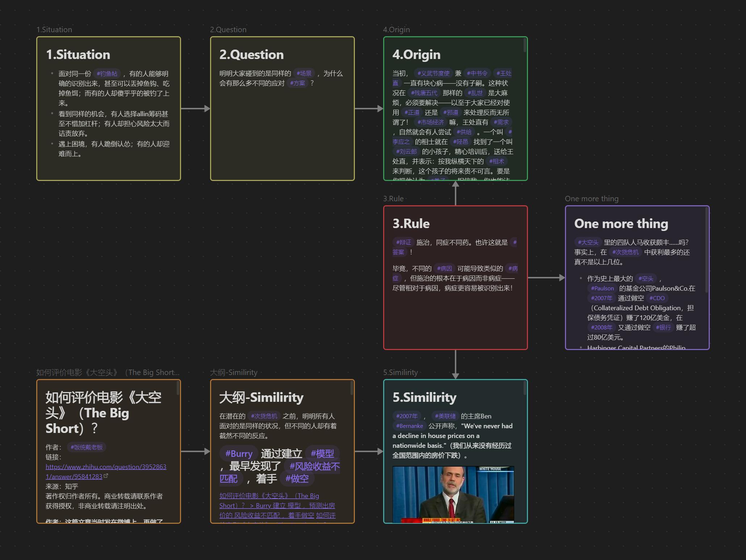Select the 1.Situation card label above the card

coord(54,30)
